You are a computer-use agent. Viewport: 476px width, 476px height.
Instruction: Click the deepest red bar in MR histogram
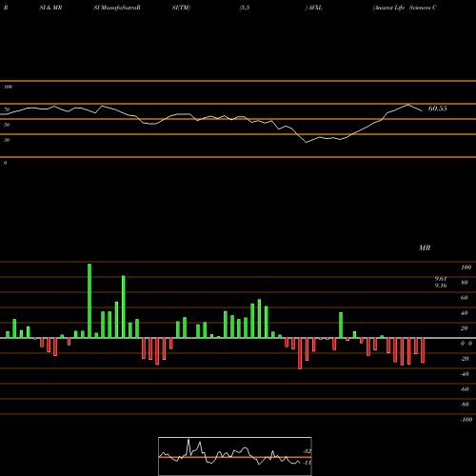point(300,353)
